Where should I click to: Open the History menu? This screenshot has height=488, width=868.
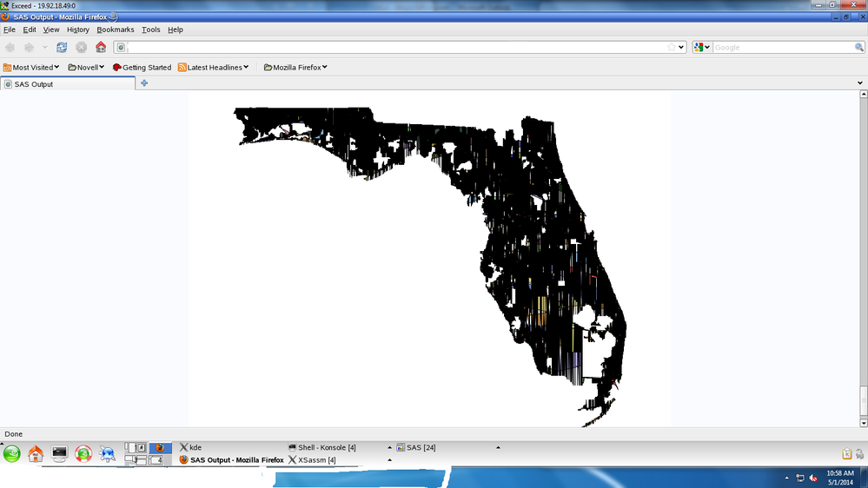[77, 30]
